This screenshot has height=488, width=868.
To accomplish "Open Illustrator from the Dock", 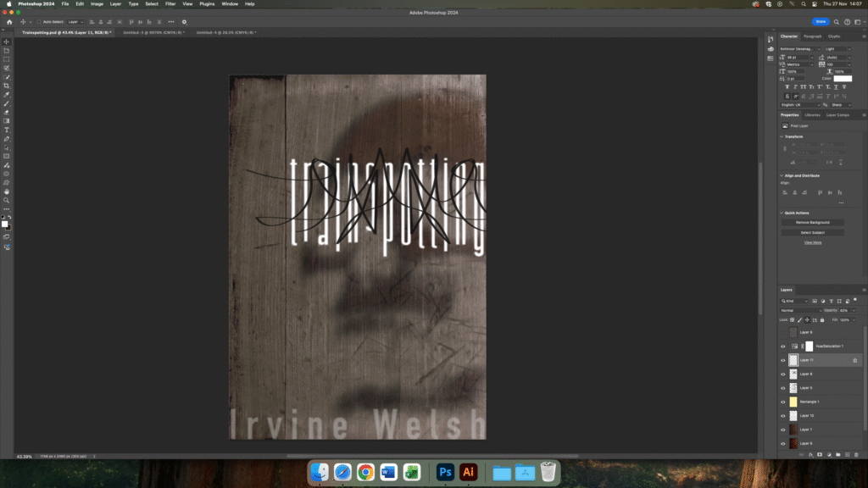I will click(x=467, y=472).
